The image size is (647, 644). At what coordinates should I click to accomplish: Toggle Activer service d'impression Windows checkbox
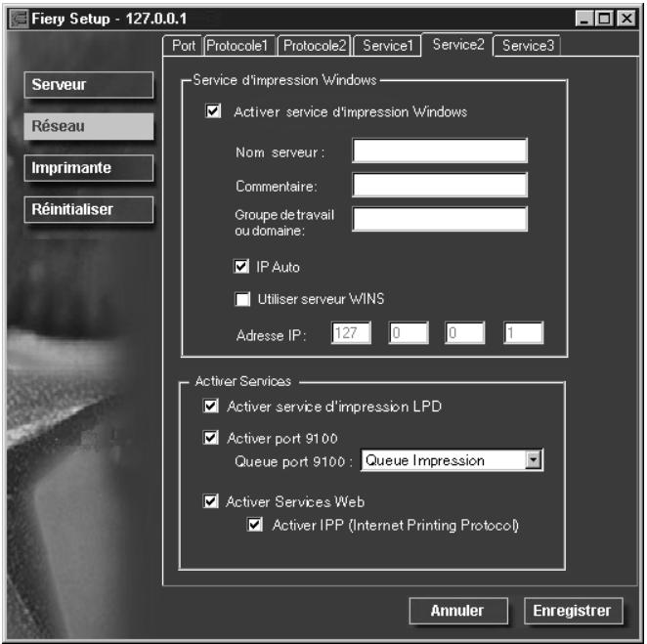coord(213,111)
